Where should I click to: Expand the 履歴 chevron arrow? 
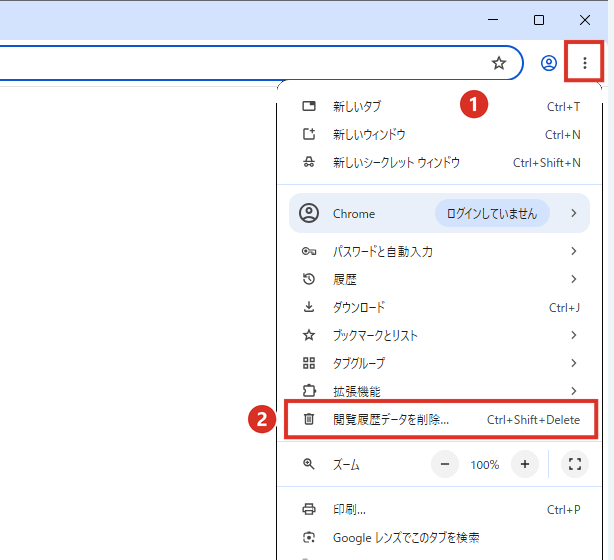(x=574, y=279)
